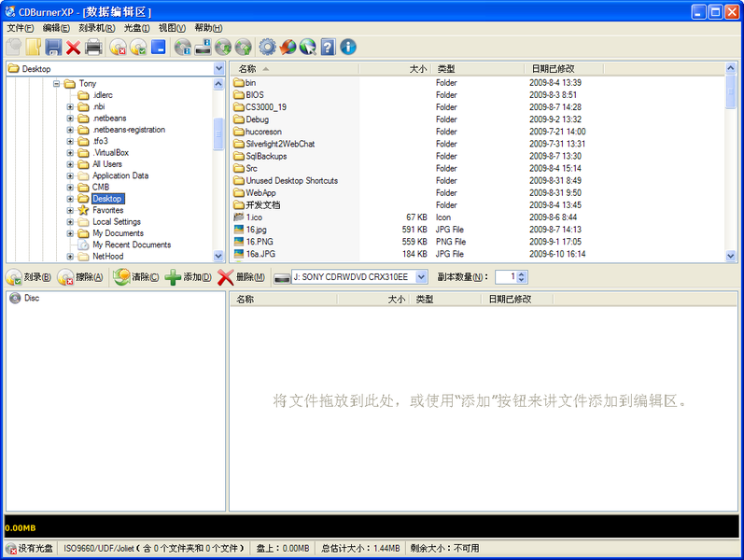
Task: Open the 文件(F) menu
Action: click(x=21, y=28)
